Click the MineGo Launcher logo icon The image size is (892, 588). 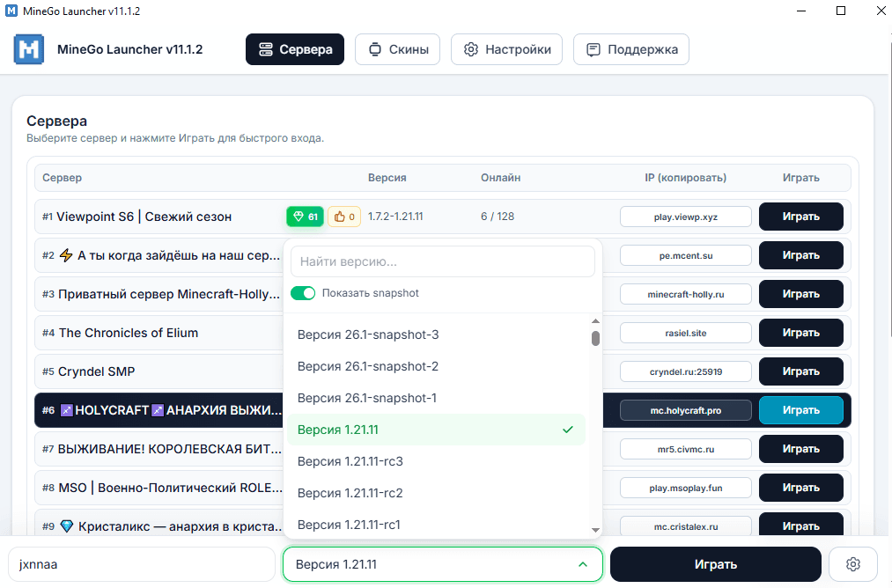click(29, 49)
